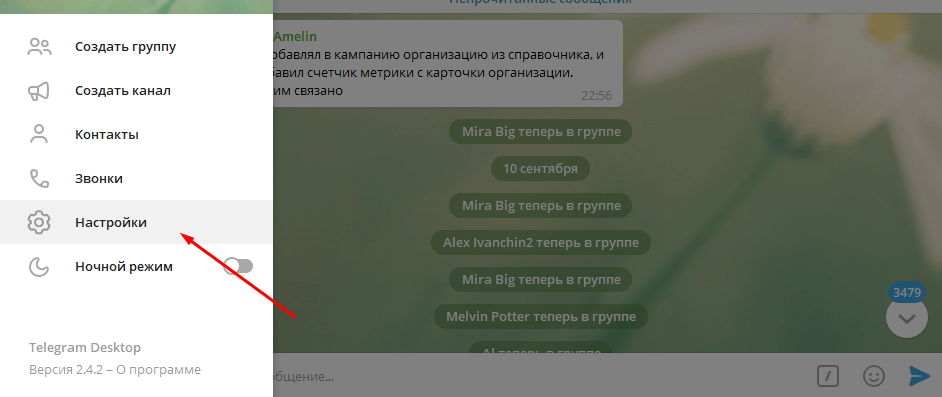
Task: Jump to latest messages with down-arrow button
Action: pyautogui.click(x=907, y=318)
